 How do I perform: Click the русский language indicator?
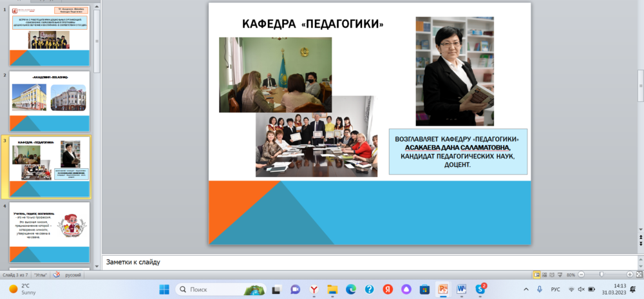point(73,275)
